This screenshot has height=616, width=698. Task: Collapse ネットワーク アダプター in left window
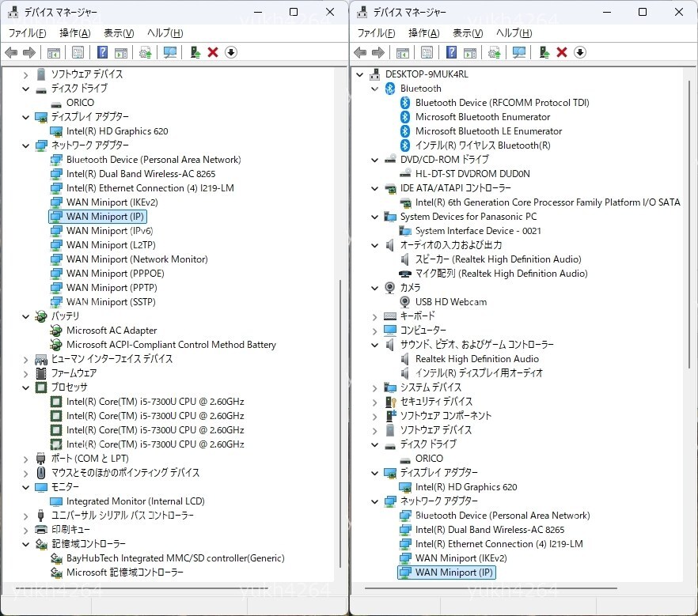pyautogui.click(x=26, y=145)
